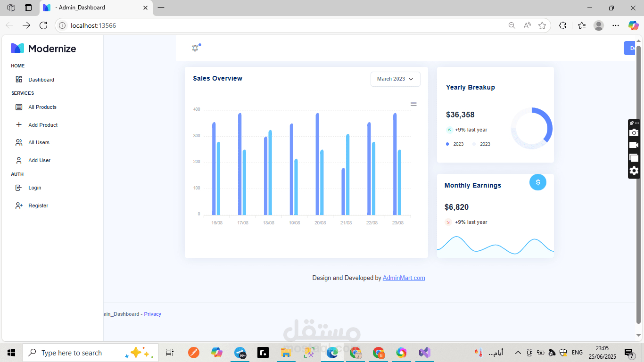Click the plus icon beside Add Product
644x362 pixels.
(x=19, y=125)
